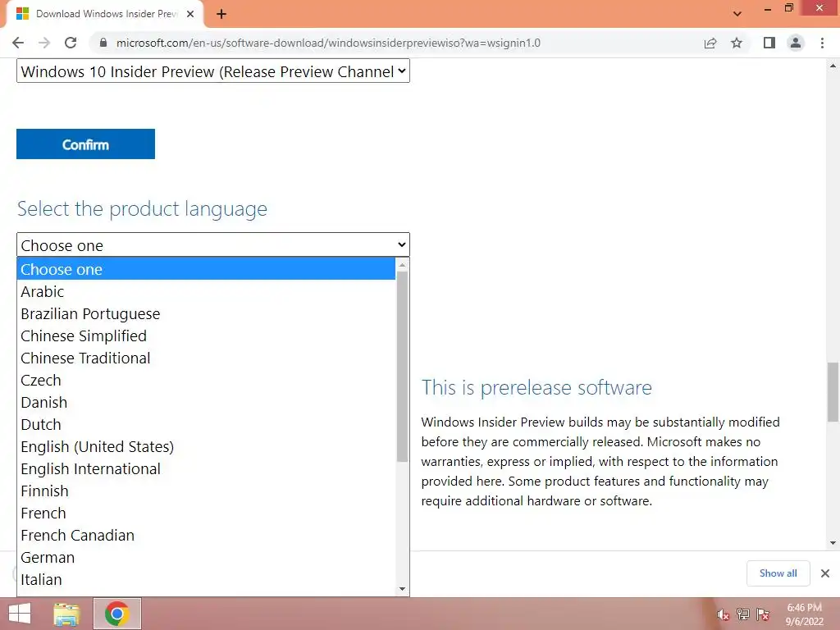Open the Windows 10 Insider Preview edition dropdown
The width and height of the screenshot is (840, 630).
213,71
